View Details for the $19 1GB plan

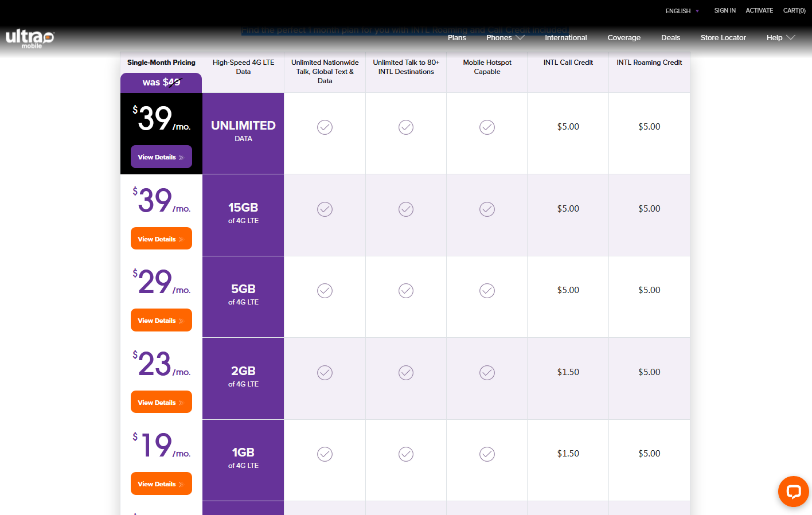click(161, 484)
